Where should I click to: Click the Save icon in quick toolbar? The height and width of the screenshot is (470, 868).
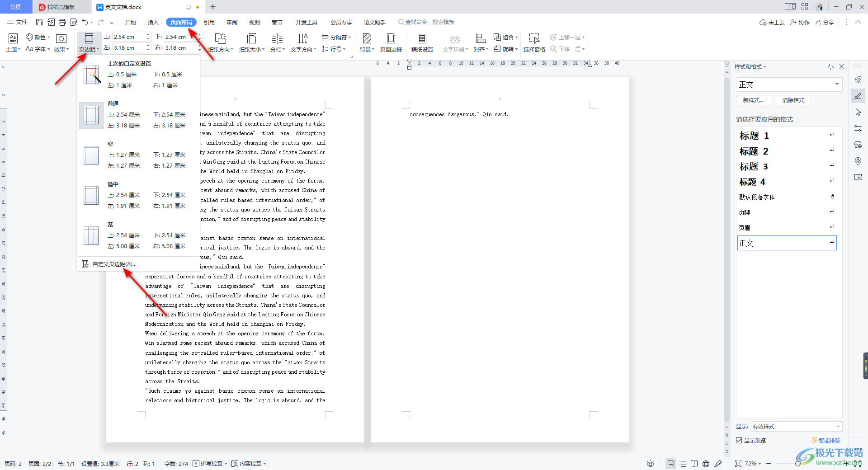point(39,22)
